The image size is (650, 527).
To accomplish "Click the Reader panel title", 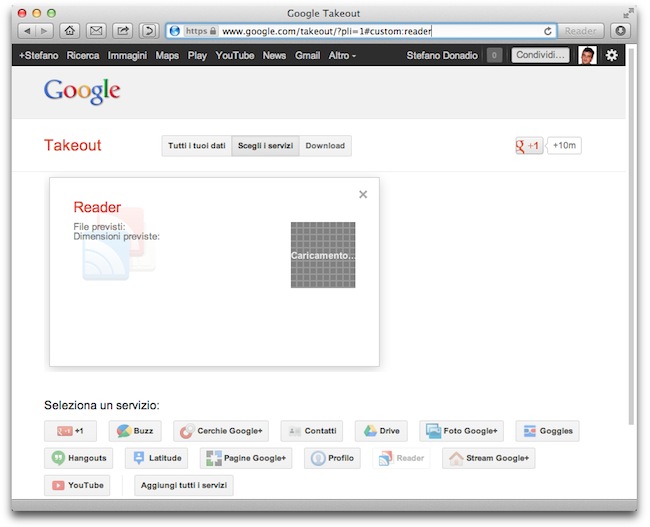I will (97, 207).
